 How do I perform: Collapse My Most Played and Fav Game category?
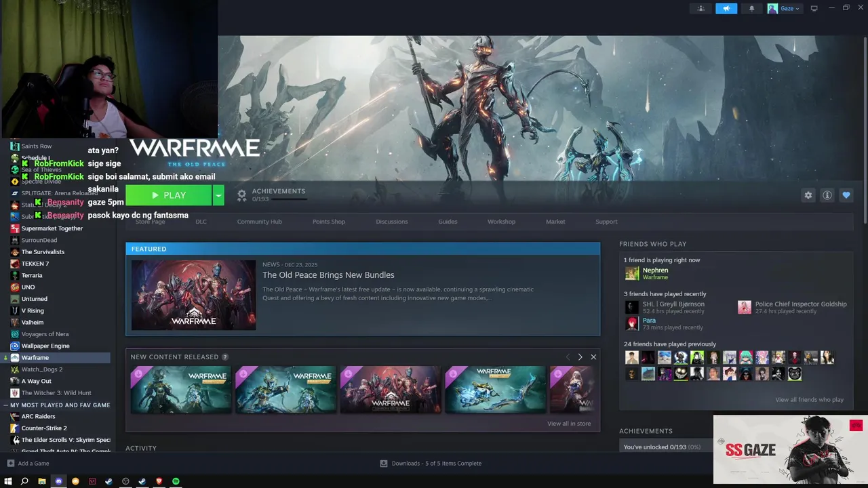point(5,405)
